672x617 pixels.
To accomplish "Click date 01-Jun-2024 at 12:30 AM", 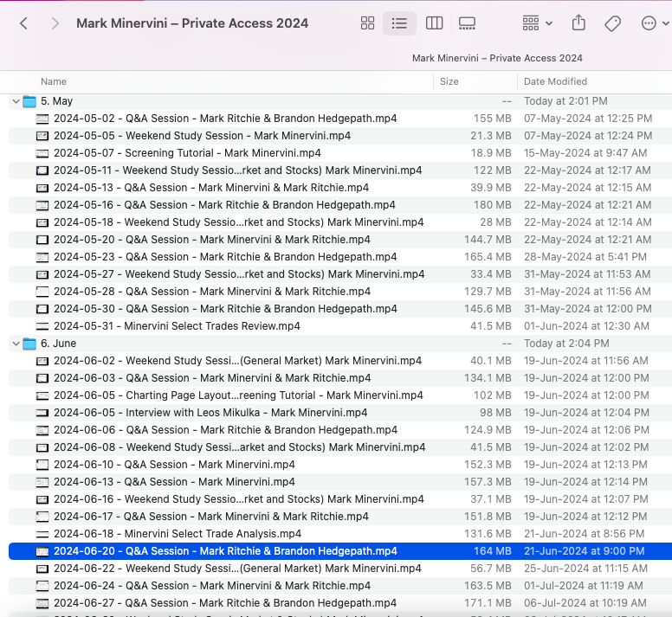I will [586, 326].
